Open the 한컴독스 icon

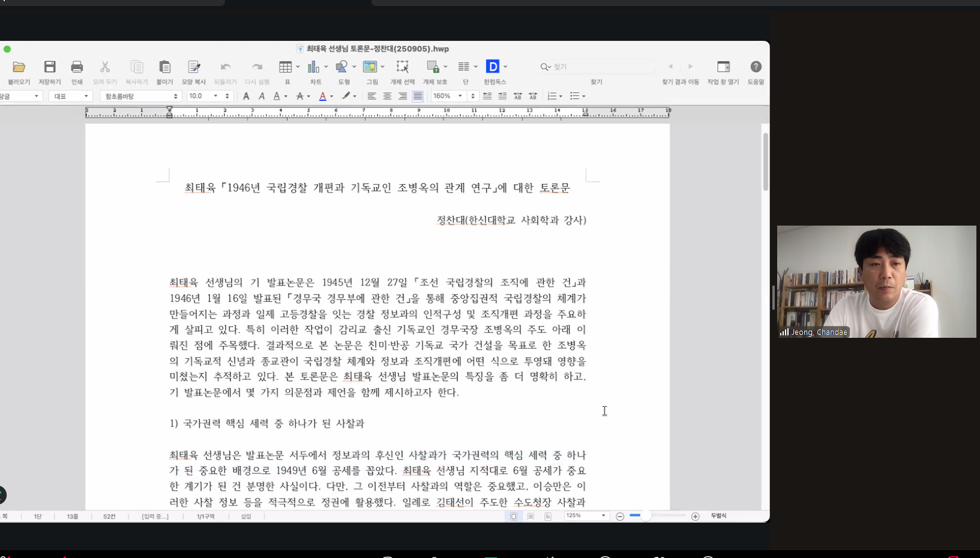[493, 67]
